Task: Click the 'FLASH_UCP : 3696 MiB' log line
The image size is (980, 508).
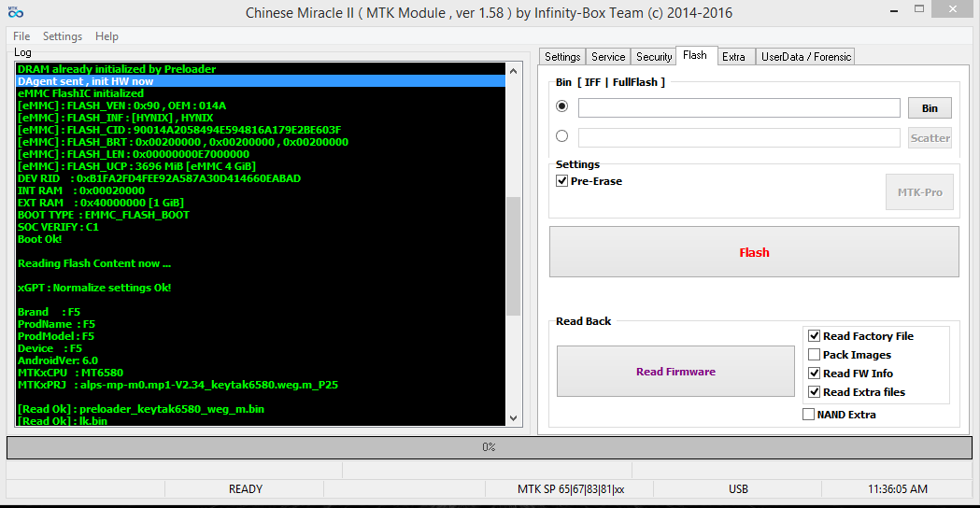Action: tap(136, 166)
